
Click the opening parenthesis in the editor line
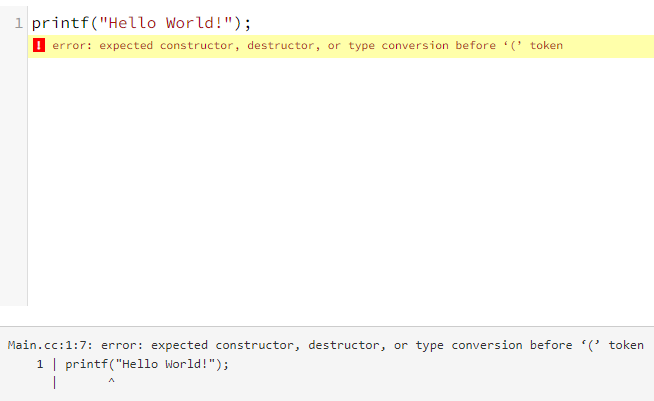94,23
